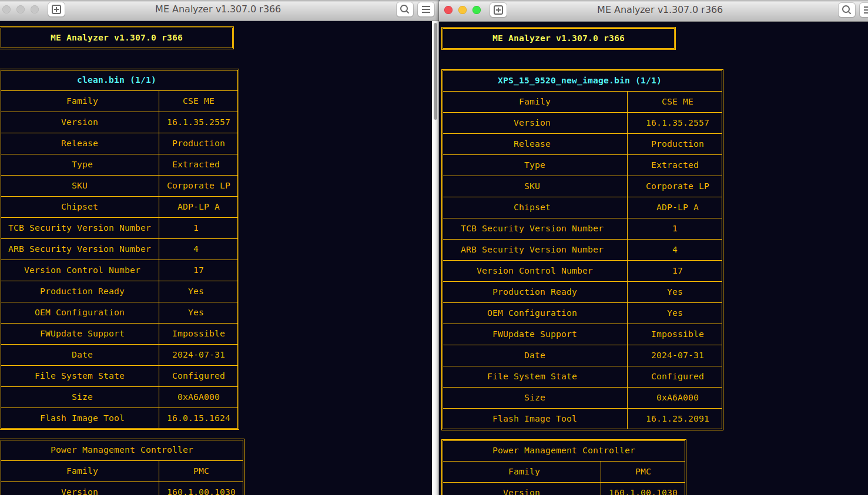
Task: Click "Production" in the clean.bin table
Action: pyautogui.click(x=199, y=143)
